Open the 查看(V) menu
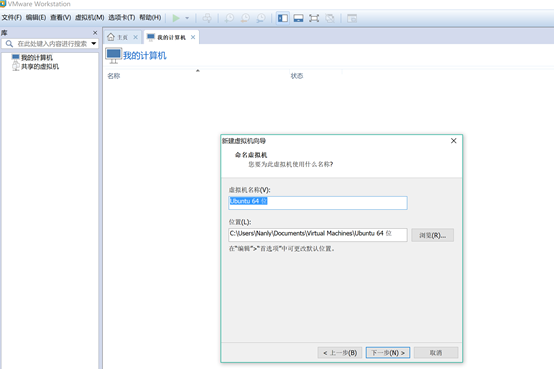 pyautogui.click(x=60, y=17)
